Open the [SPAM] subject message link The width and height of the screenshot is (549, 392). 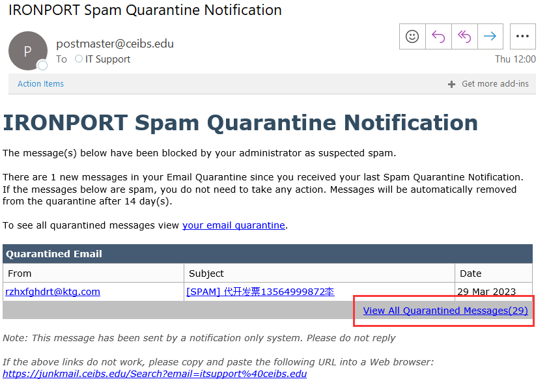[260, 292]
